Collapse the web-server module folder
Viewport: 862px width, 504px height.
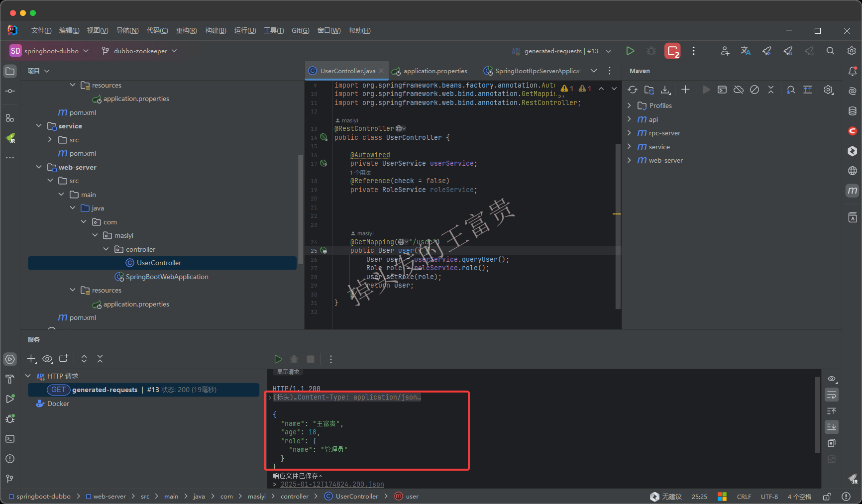pyautogui.click(x=39, y=167)
